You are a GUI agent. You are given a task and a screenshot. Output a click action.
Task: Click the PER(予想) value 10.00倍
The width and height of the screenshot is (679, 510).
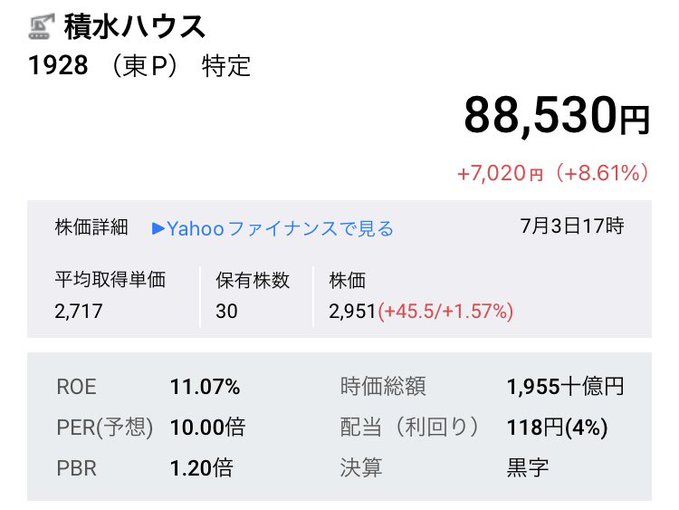point(207,427)
